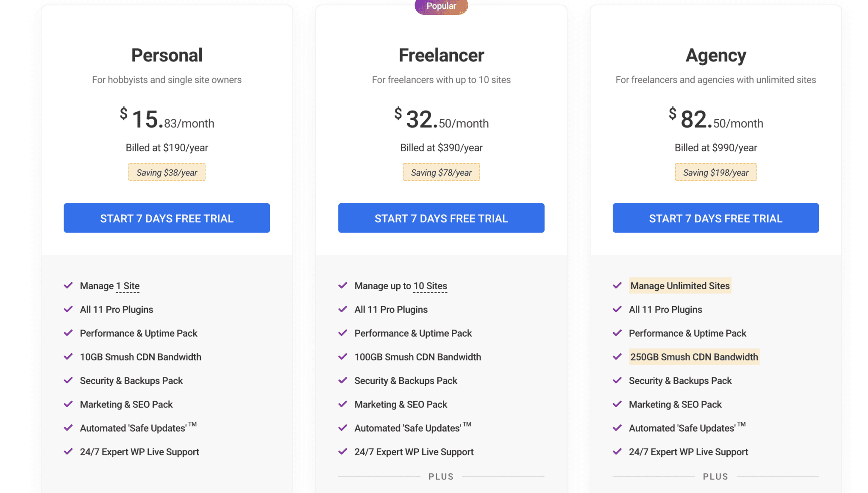This screenshot has width=868, height=493.
Task: Expand the 'PLUS' section under Freelancer
Action: point(441,476)
